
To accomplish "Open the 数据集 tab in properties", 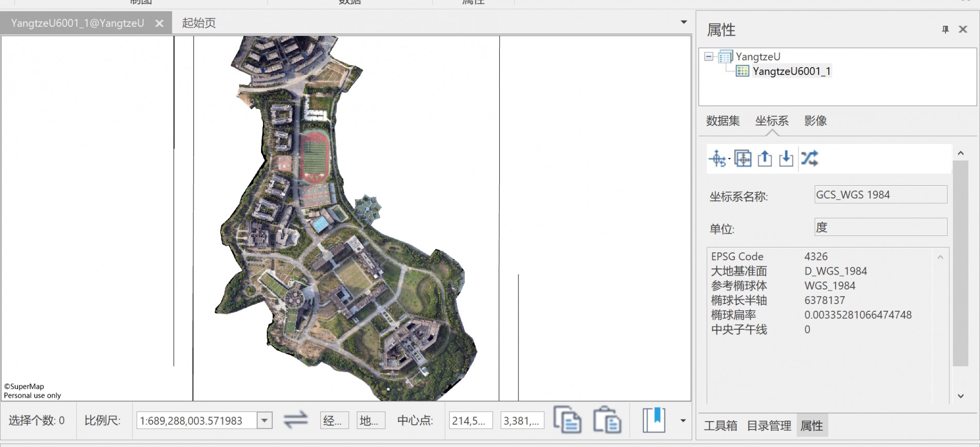I will click(x=723, y=121).
